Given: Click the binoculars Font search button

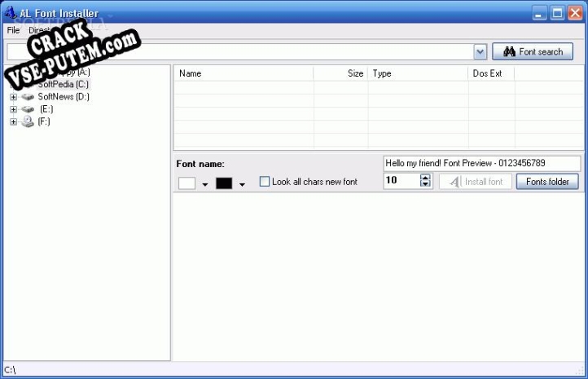Looking at the screenshot, I should point(533,51).
